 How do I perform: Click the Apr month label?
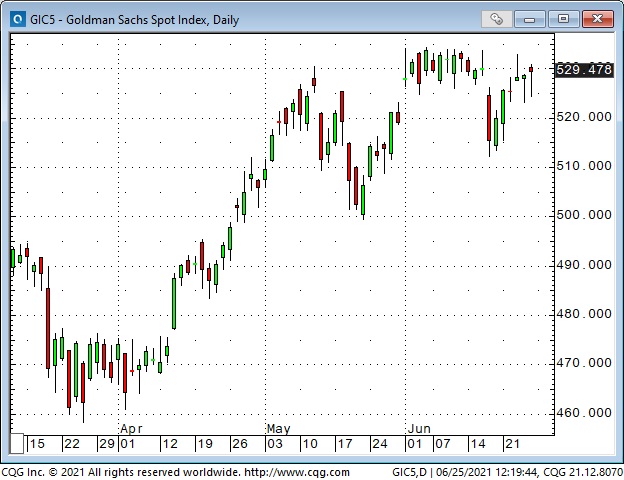coord(131,429)
